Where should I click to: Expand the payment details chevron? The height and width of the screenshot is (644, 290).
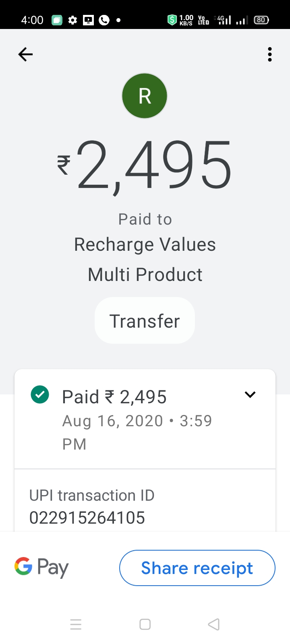pos(250,395)
